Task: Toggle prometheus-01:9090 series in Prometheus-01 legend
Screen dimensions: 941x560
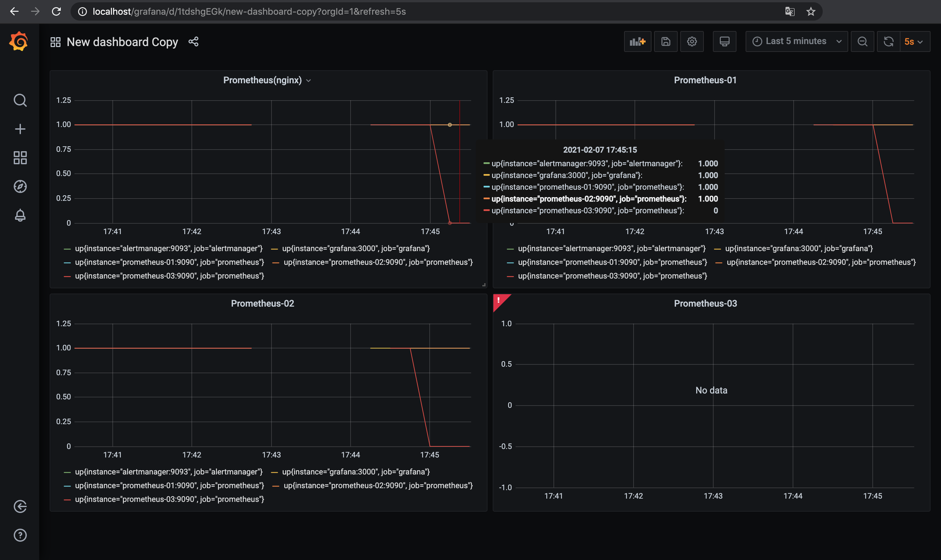Action: 613,262
